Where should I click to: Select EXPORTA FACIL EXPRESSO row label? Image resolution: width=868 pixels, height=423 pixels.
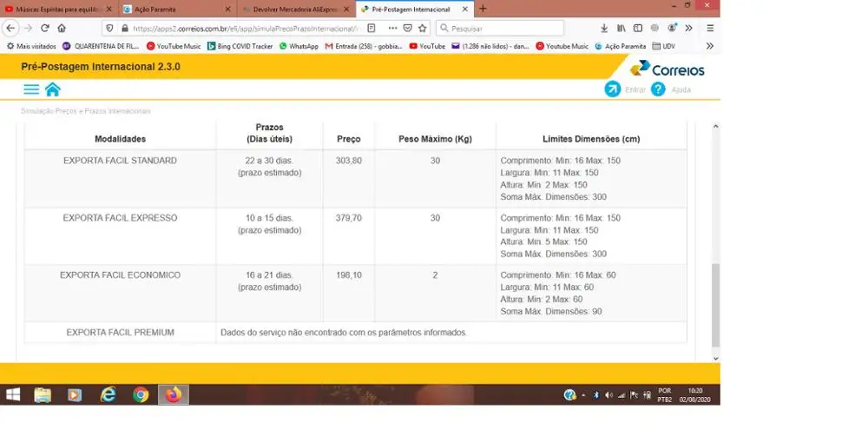pos(120,218)
